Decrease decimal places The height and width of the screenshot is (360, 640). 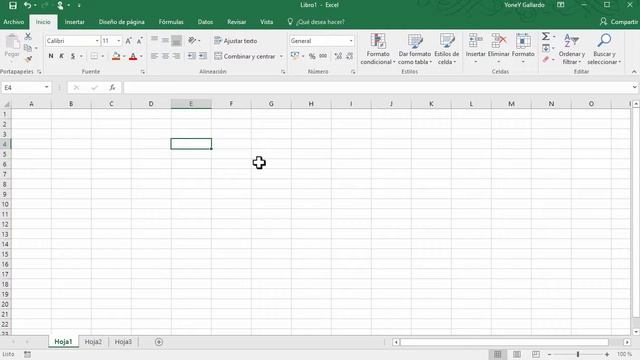pos(349,56)
